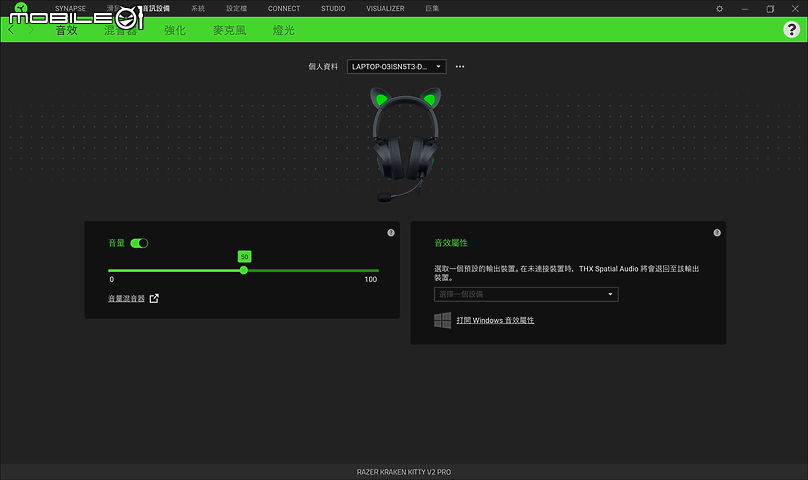808x480 pixels.
Task: Show the volume panel info tooltip
Action: pos(391,233)
